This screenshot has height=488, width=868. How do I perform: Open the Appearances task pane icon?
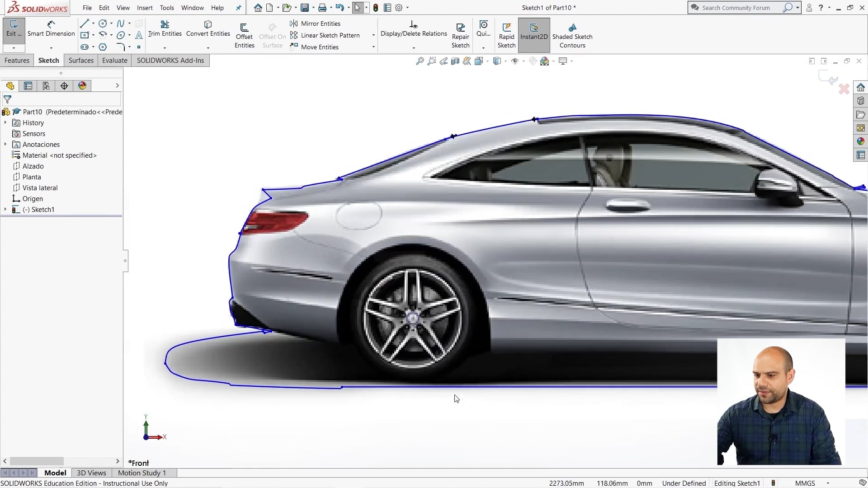[x=860, y=141]
